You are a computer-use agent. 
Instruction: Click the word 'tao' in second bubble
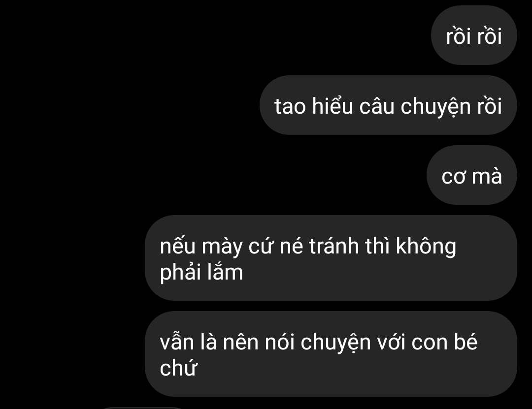click(x=290, y=106)
